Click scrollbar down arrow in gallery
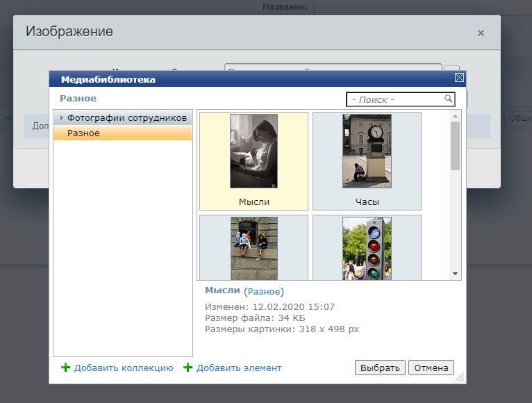 (x=456, y=274)
